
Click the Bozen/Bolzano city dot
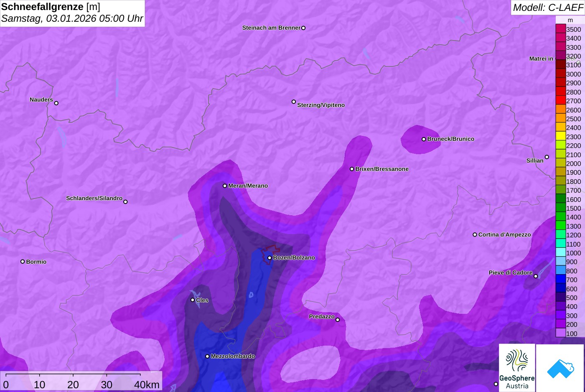pos(270,258)
